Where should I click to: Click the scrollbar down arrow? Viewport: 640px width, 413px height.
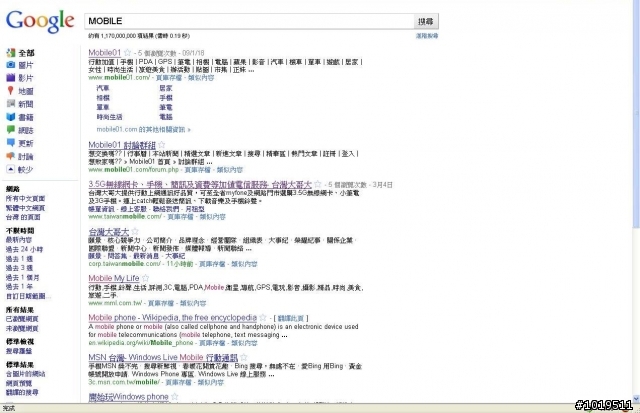[636, 398]
